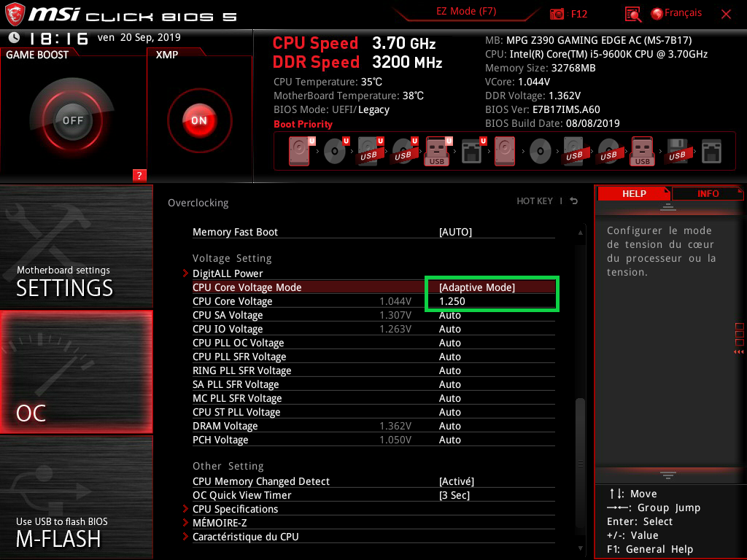Click the lower handle of the help panel

[668, 475]
